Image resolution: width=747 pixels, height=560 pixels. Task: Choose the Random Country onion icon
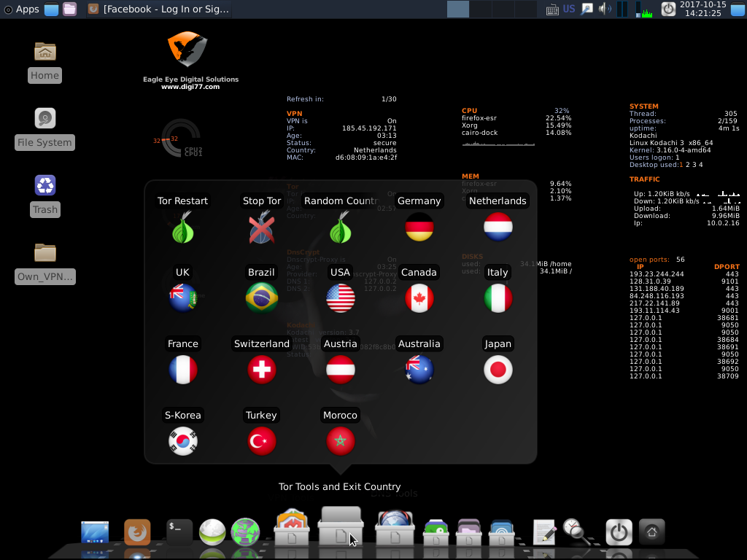[340, 227]
